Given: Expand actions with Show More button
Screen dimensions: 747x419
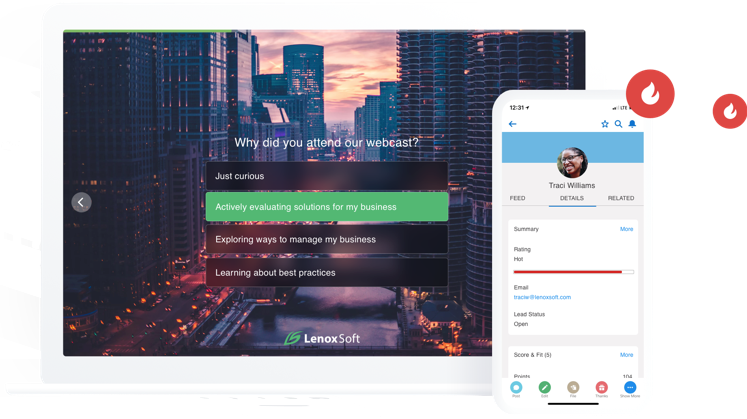Looking at the screenshot, I should pyautogui.click(x=630, y=387).
